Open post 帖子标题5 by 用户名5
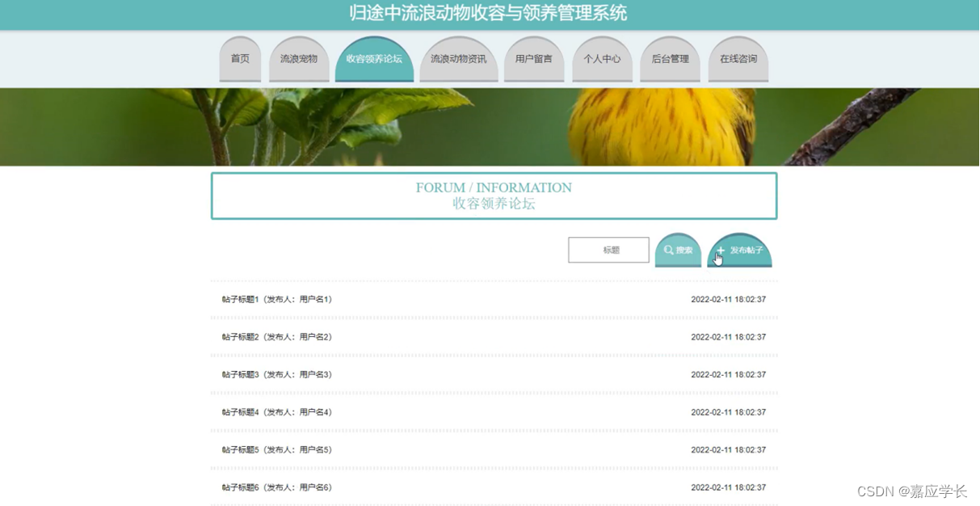 (277, 449)
